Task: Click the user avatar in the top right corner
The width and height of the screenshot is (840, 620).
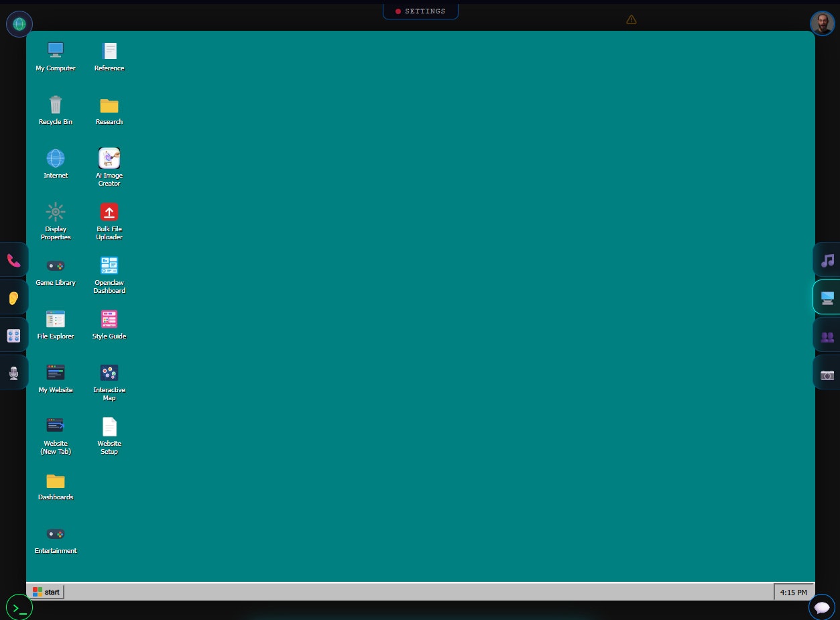Action: click(823, 22)
